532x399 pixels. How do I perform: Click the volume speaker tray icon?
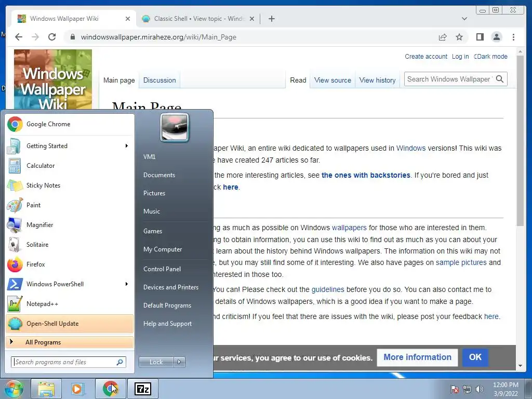click(480, 389)
